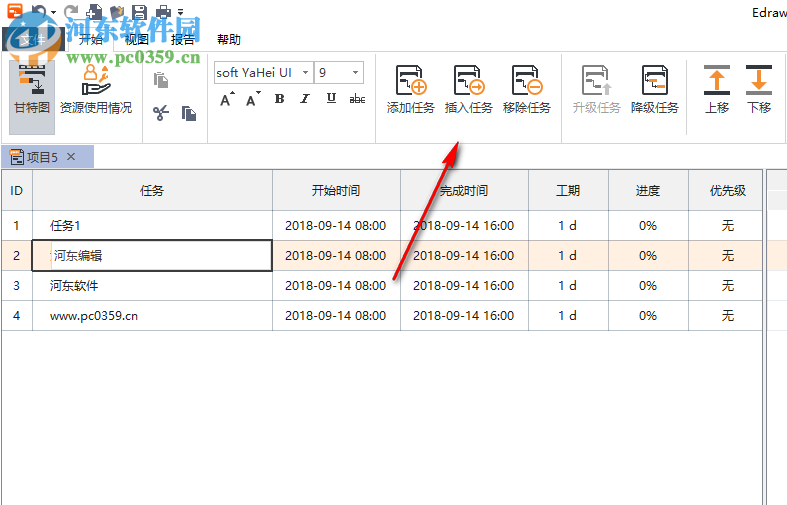This screenshot has width=787, height=505.
Task: Switch to the 视图 ribbon tab
Action: 137,39
